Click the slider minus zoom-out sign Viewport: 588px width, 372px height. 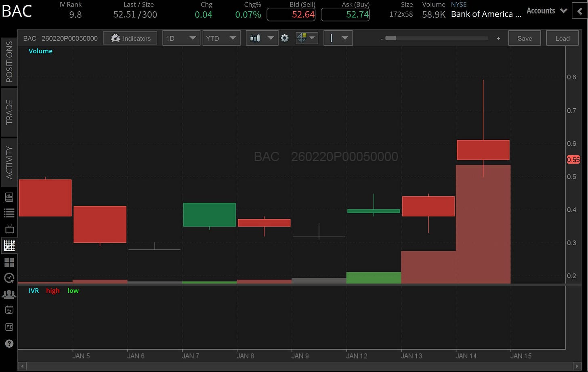tap(381, 38)
